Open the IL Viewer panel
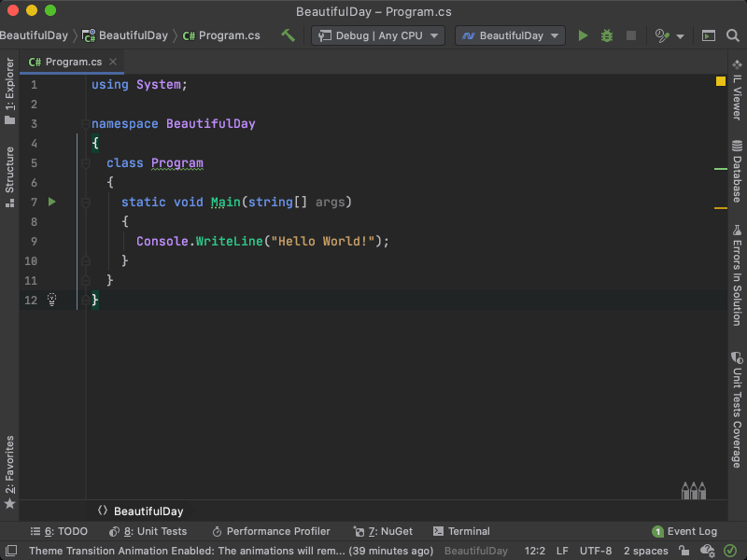This screenshot has width=747, height=560. (x=737, y=90)
